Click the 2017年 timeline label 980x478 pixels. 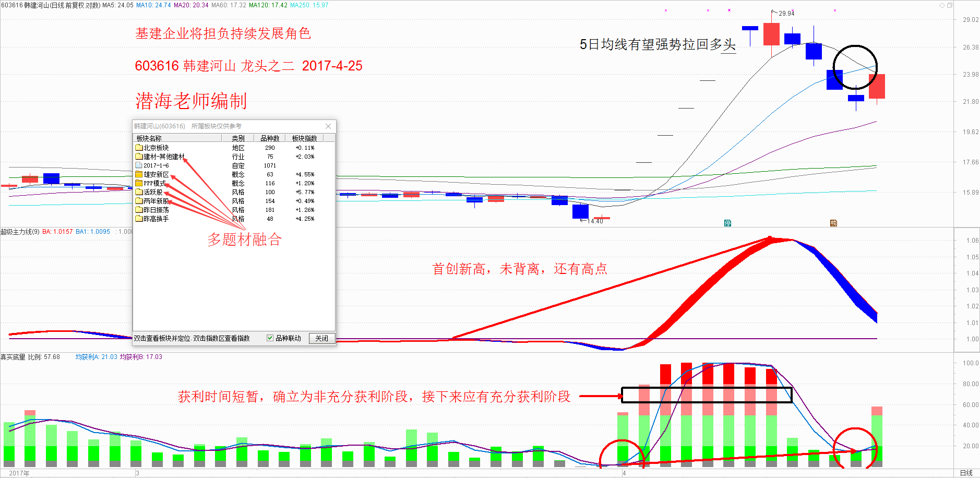pyautogui.click(x=19, y=473)
